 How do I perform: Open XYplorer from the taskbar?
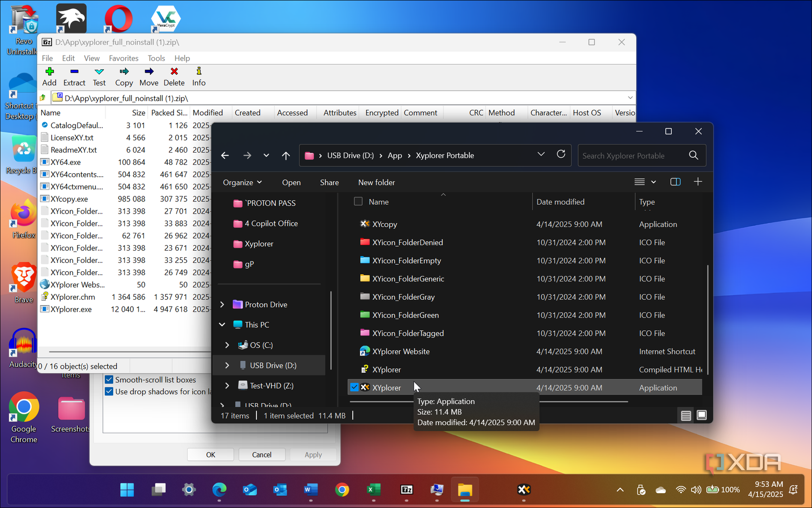[x=524, y=490]
